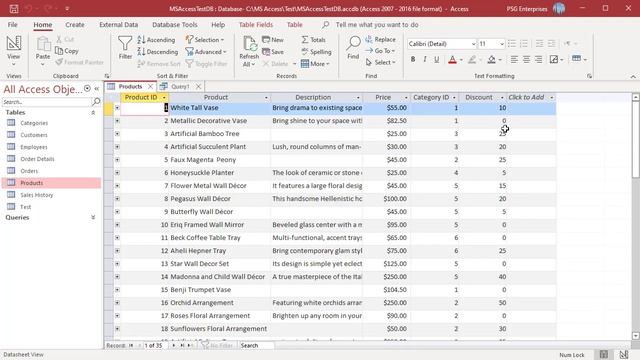Close the Query1 tab
Image resolution: width=640 pixels, height=360 pixels.
click(x=198, y=87)
